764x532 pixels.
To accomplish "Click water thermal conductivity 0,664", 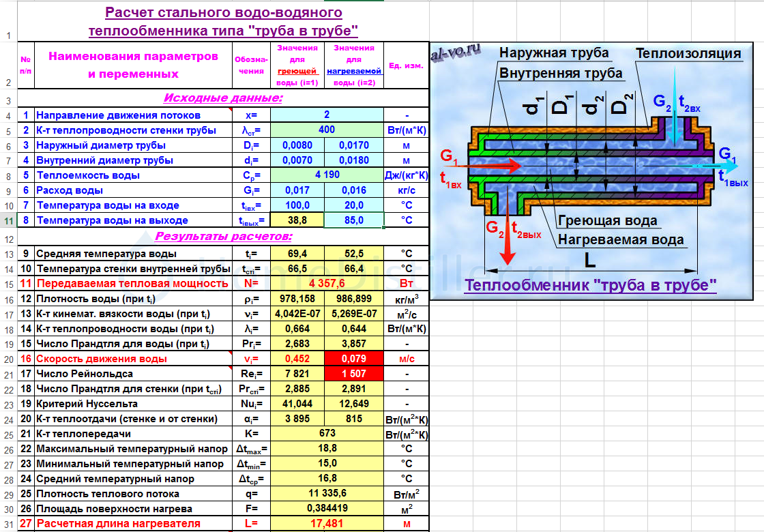I will pyautogui.click(x=297, y=329).
